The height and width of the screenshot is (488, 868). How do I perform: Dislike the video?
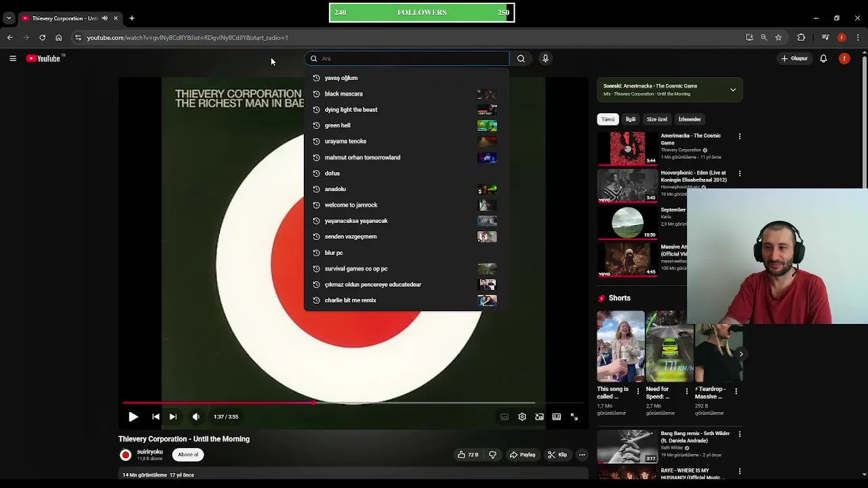coord(493,455)
